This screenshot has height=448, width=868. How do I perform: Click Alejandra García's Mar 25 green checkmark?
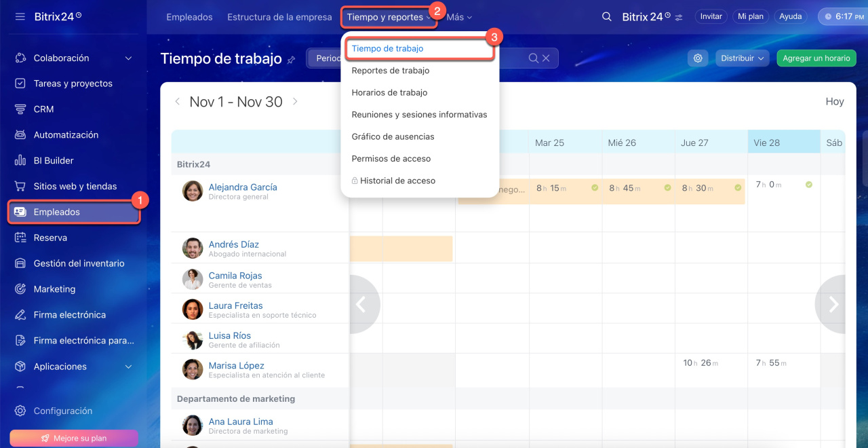click(595, 188)
